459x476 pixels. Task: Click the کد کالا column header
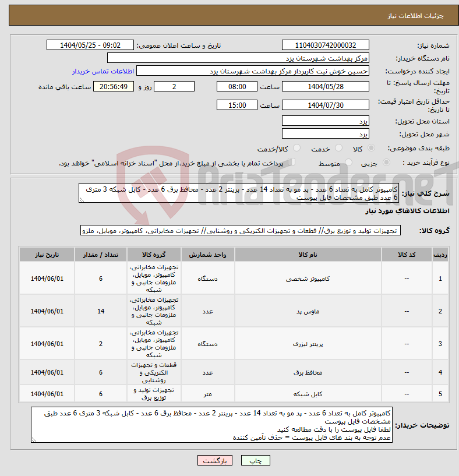click(x=407, y=255)
